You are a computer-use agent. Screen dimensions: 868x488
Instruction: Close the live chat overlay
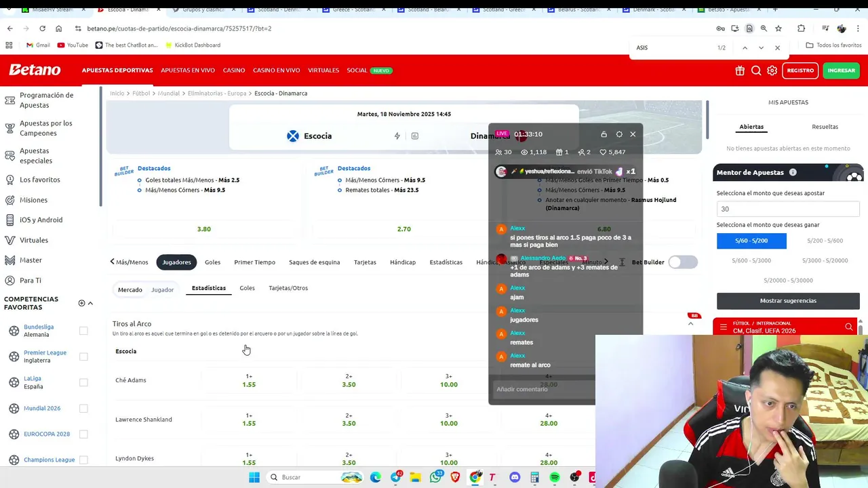pos(633,134)
